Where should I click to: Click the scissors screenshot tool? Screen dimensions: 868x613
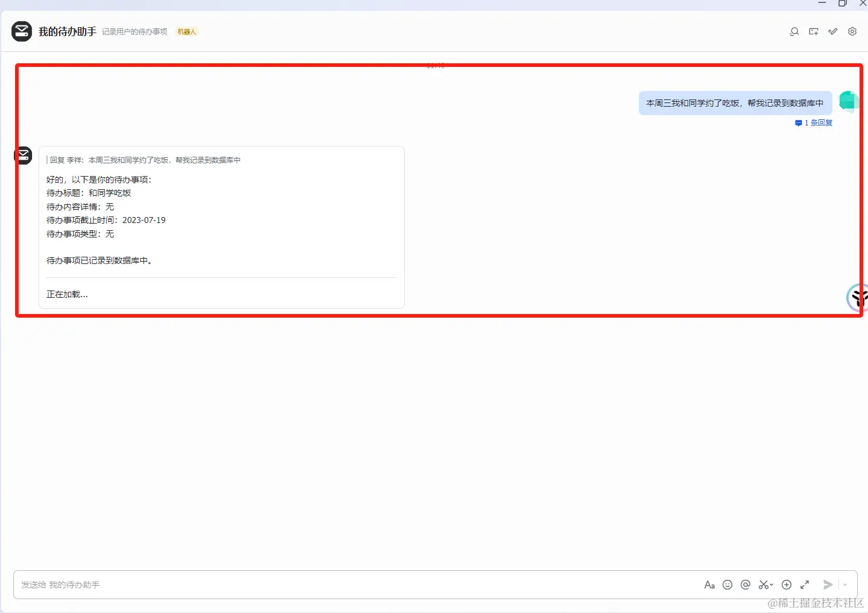pyautogui.click(x=763, y=585)
